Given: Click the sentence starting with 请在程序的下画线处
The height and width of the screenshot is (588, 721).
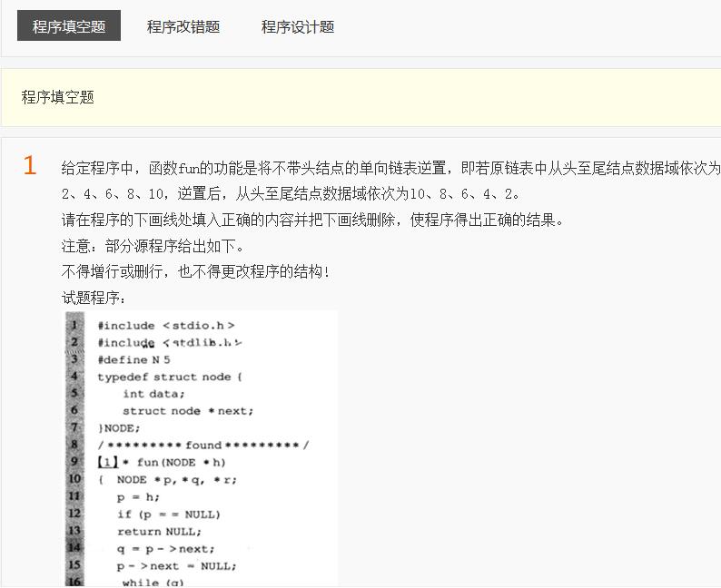Looking at the screenshot, I should point(312,220).
